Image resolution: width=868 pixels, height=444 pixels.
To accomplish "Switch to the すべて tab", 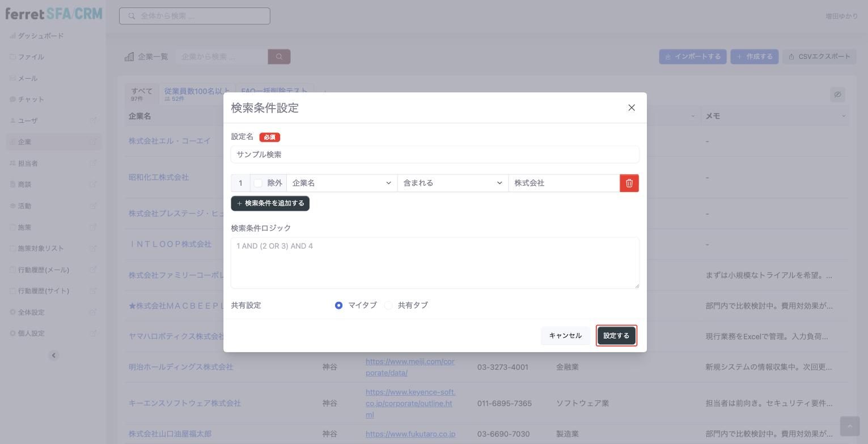I will coord(142,94).
